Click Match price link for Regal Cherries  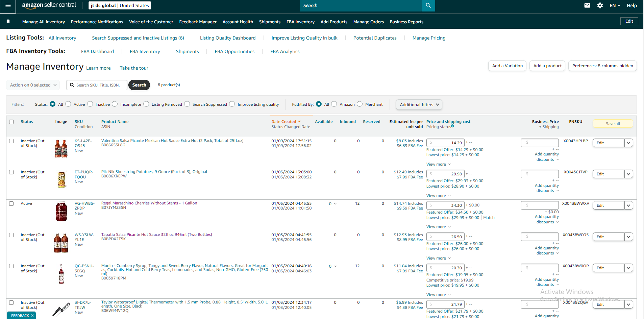click(x=489, y=218)
